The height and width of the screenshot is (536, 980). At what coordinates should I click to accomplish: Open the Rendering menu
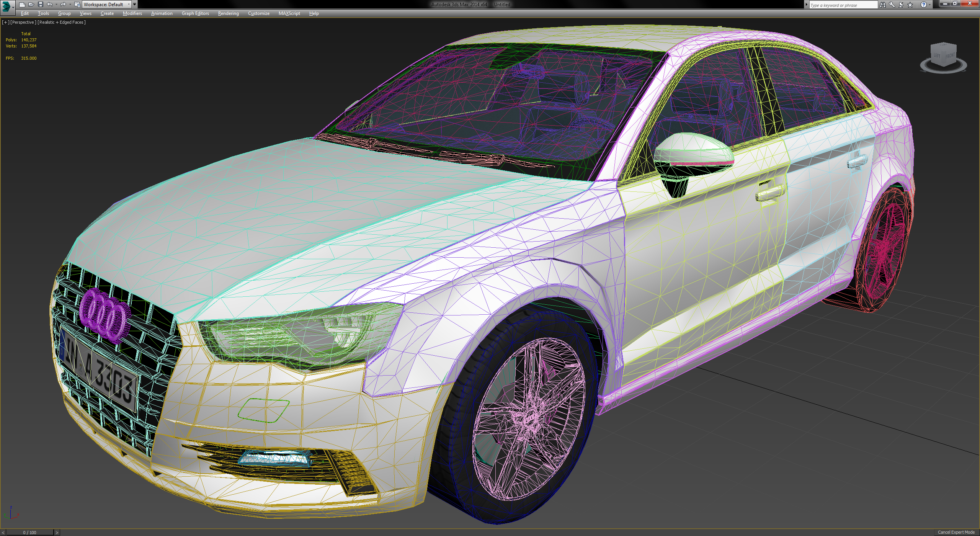coord(228,13)
